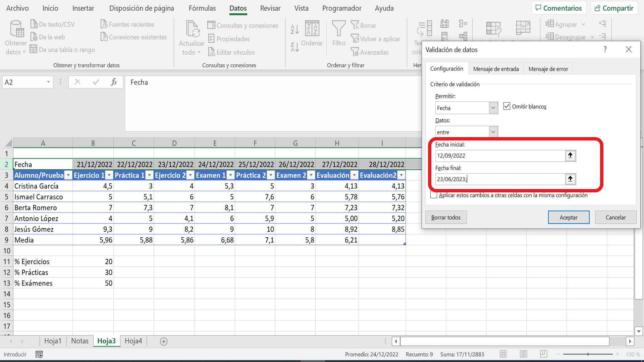Check Aplicar estos cambios a otras celdas
This screenshot has width=644, height=362.
tap(434, 195)
